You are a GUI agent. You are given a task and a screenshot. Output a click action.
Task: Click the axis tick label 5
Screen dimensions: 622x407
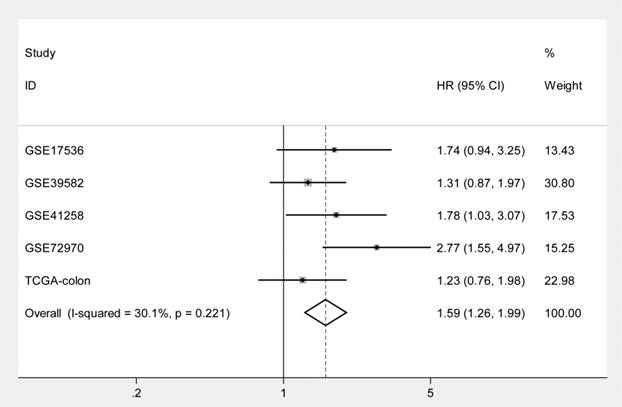pyautogui.click(x=431, y=391)
